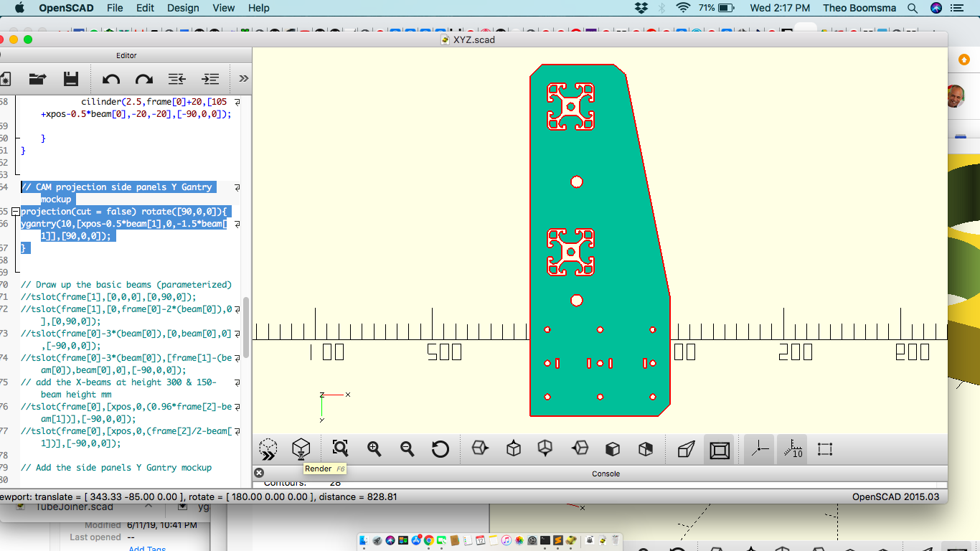
Task: Indent the selected code lines
Action: coord(210,79)
